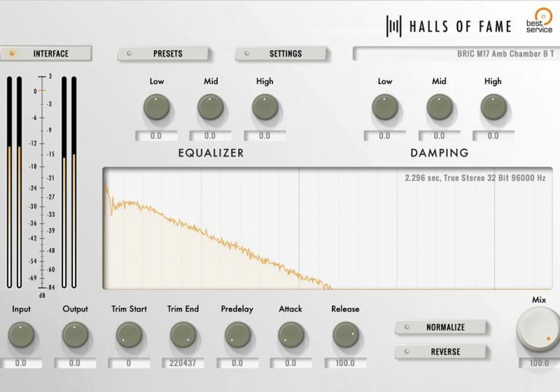
Task: Click the Equalizer Low knob
Action: pos(156,107)
